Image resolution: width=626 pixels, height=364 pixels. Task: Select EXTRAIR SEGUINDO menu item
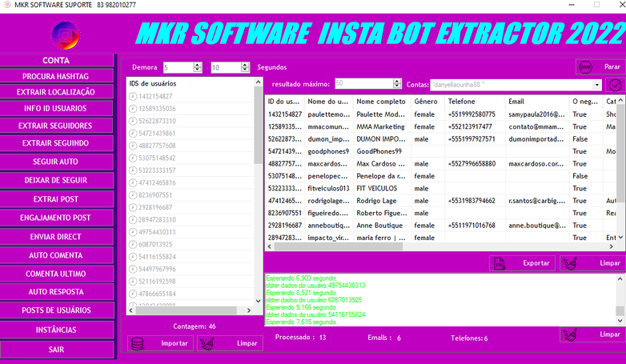click(56, 143)
